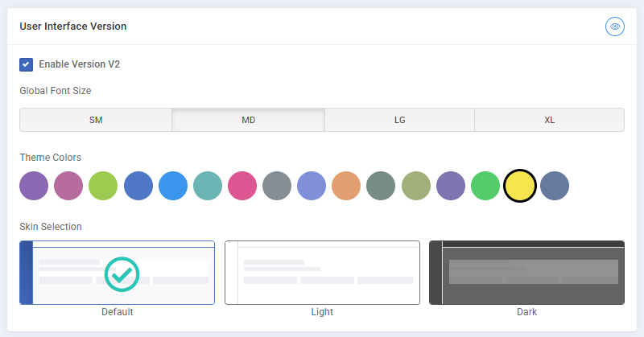Pick the purple swatch beside bright green

pos(451,186)
